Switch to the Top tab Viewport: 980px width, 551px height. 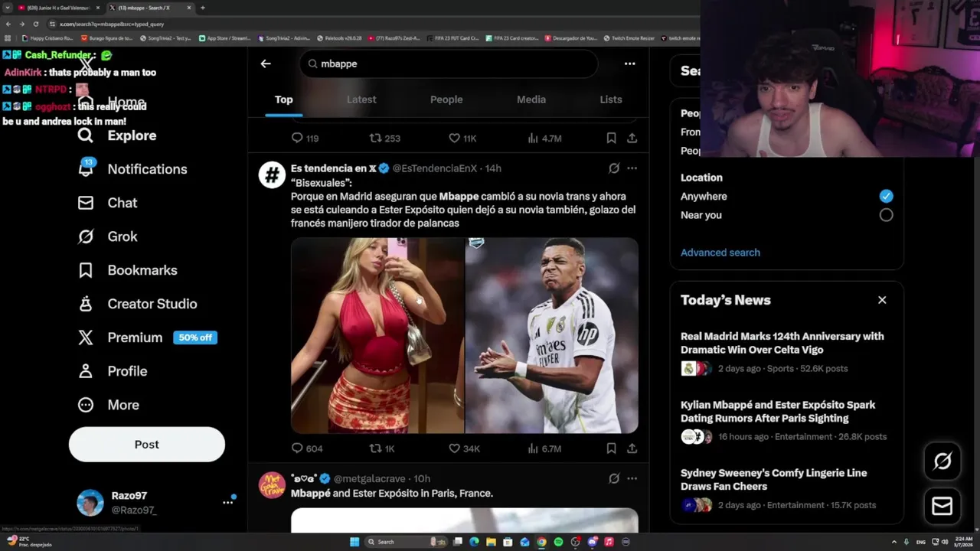coord(283,99)
